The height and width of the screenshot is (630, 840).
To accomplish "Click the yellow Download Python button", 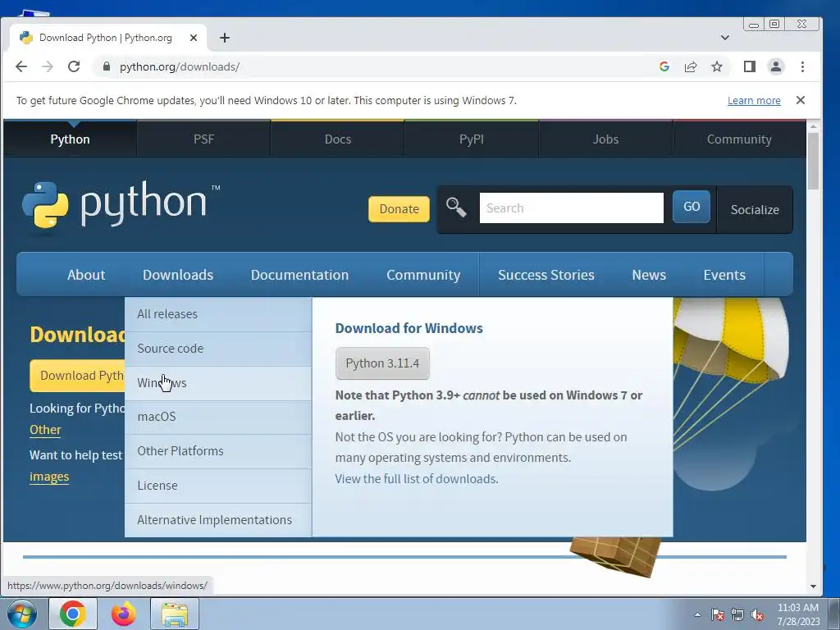I will (77, 376).
